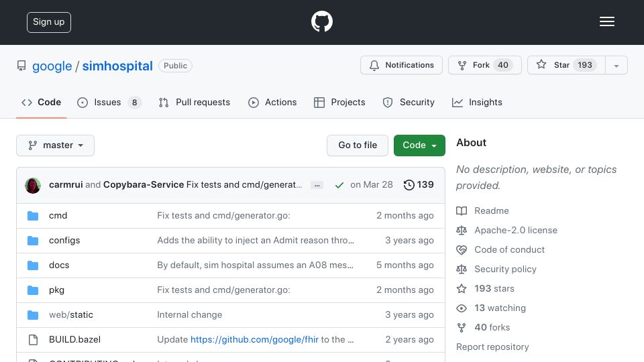Click the GitHub Octocat logo
Image resolution: width=644 pixels, height=362 pixels.
[321, 21]
